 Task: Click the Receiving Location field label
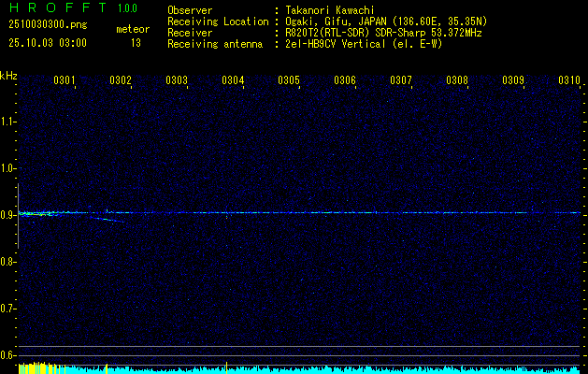coord(218,22)
